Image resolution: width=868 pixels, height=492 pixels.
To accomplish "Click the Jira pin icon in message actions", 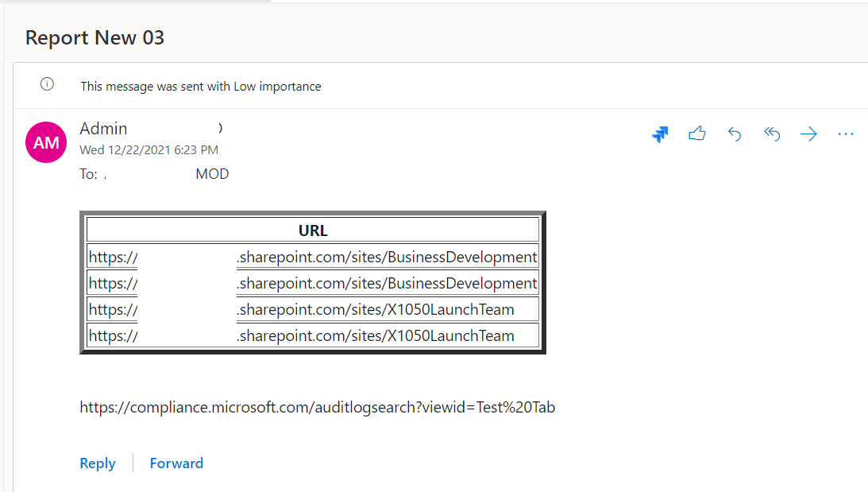I will (x=660, y=134).
